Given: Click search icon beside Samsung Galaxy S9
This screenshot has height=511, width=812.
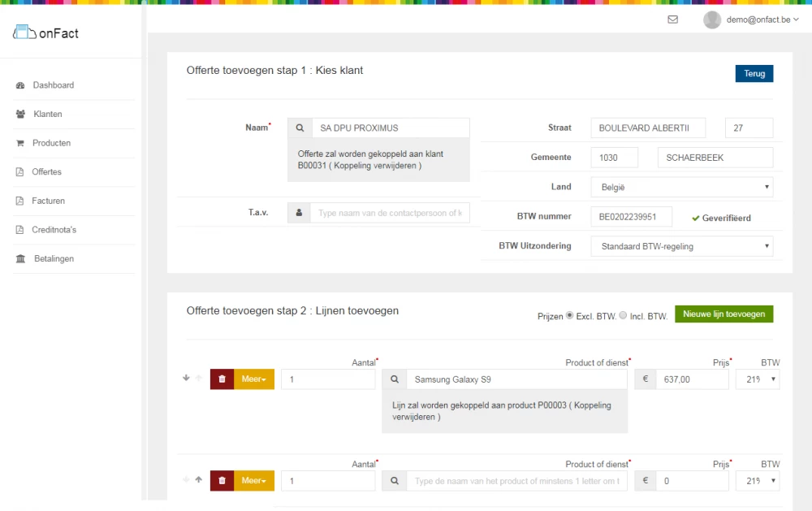Looking at the screenshot, I should click(x=394, y=379).
